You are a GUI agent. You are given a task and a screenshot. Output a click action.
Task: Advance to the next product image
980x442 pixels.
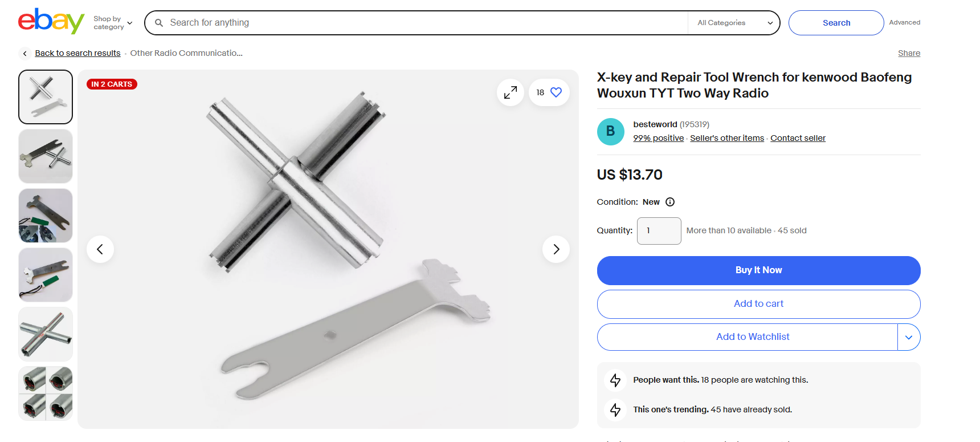point(556,249)
